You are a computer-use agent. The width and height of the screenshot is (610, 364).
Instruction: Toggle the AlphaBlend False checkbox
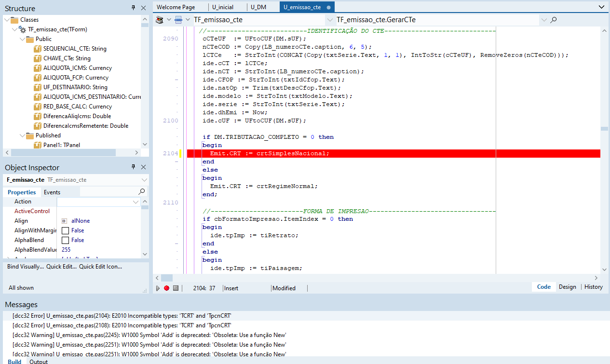(65, 240)
